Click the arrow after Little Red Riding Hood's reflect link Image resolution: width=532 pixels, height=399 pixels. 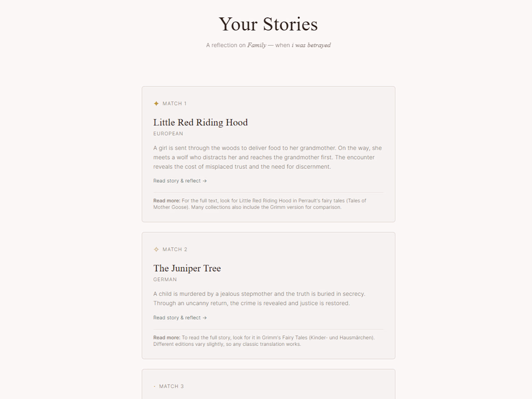coord(205,181)
